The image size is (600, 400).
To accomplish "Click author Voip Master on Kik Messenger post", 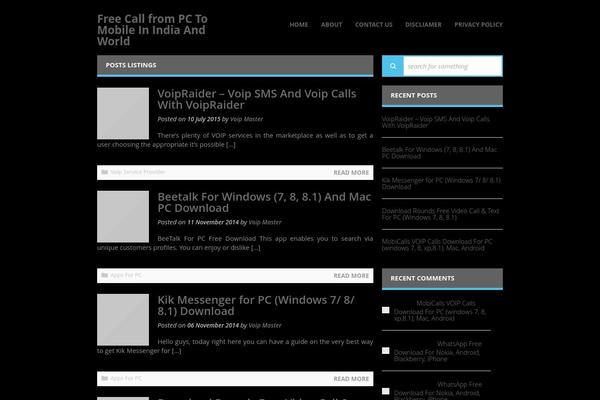I will pos(265,325).
